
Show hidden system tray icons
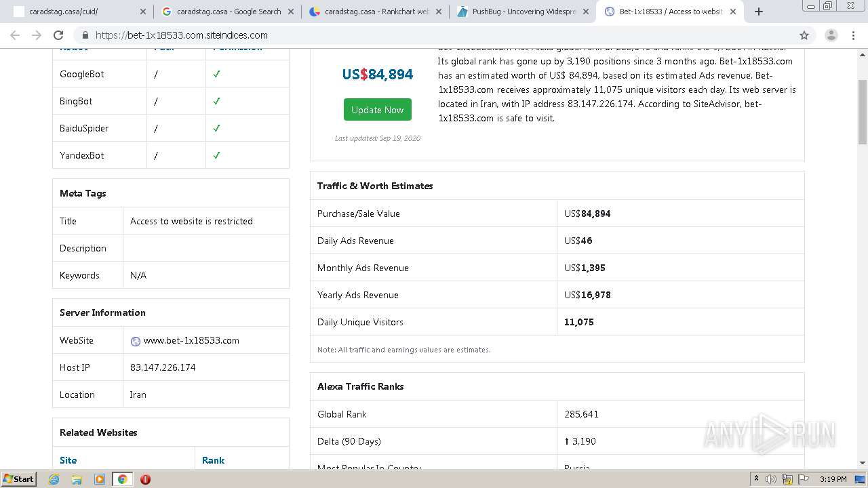756,479
